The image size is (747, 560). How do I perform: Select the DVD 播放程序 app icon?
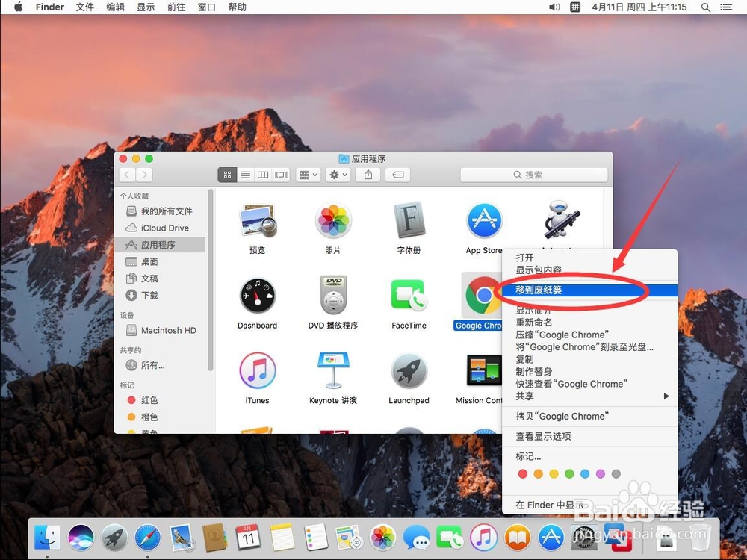coord(333,295)
